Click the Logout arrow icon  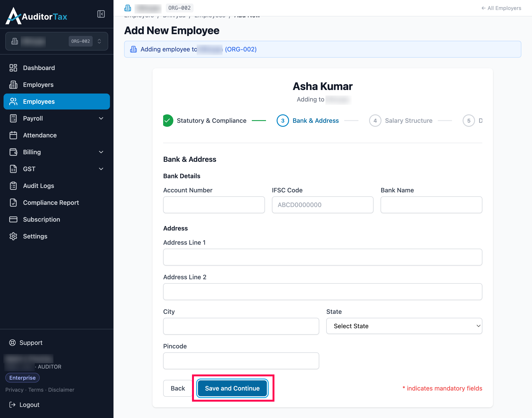point(12,405)
